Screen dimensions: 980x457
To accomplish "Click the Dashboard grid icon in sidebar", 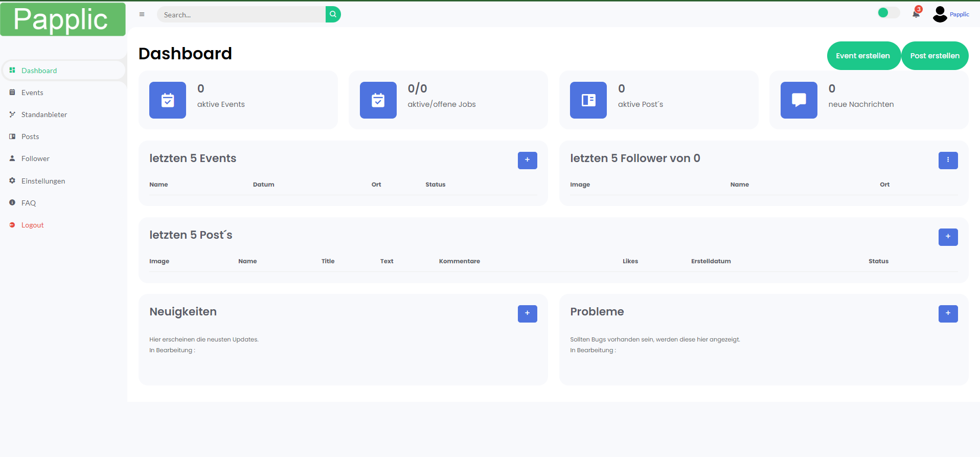I will [x=12, y=70].
